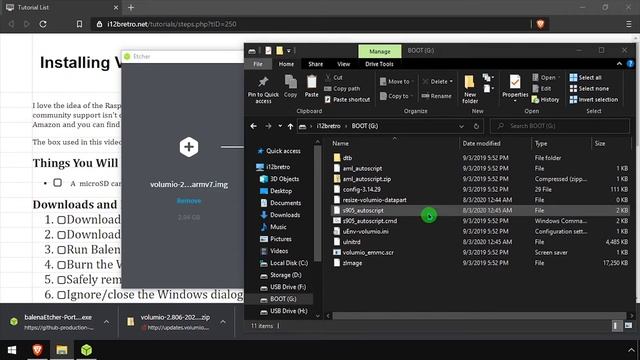This screenshot has height=360, width=640.
Task: Open options for balenaEtcher download item
Action: (107, 322)
